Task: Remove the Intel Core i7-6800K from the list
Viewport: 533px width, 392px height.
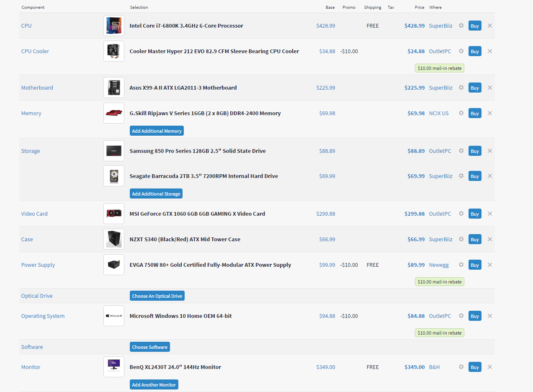Action: (490, 26)
